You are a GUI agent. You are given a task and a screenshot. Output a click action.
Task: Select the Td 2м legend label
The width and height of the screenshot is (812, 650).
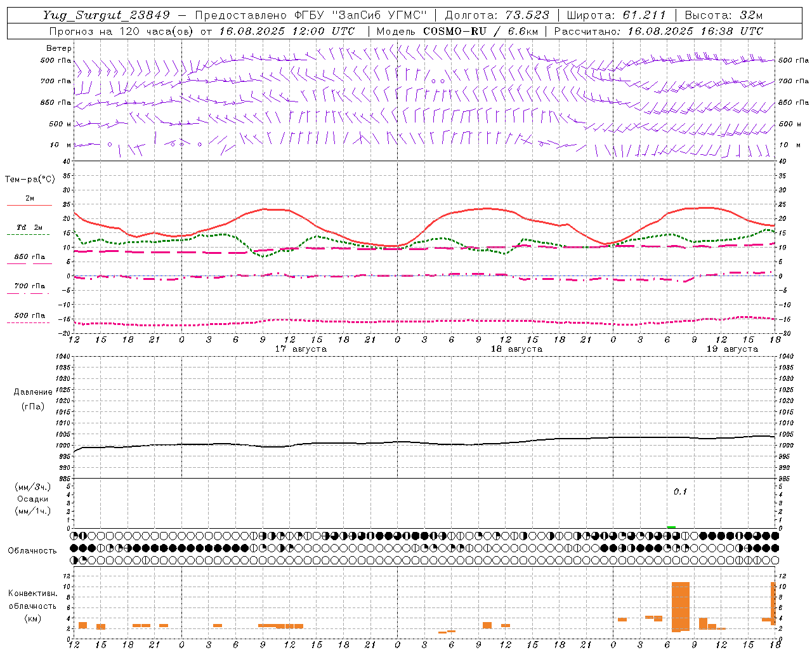pos(30,227)
